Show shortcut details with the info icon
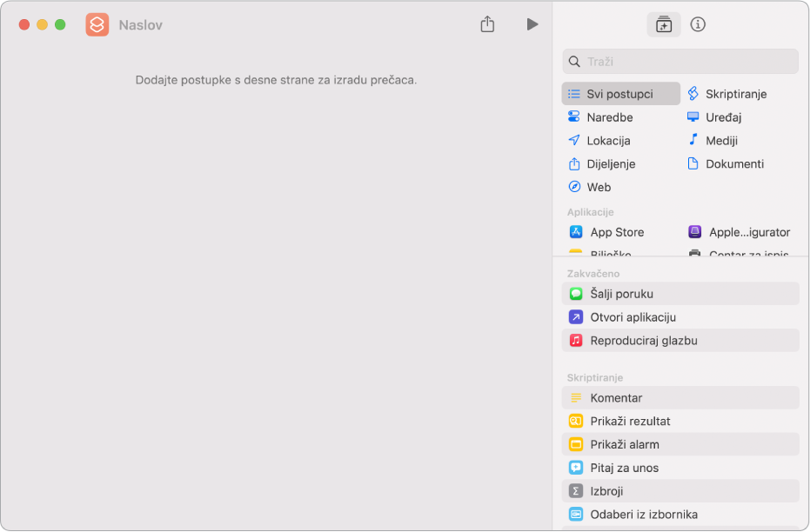The image size is (810, 532). pyautogui.click(x=698, y=24)
